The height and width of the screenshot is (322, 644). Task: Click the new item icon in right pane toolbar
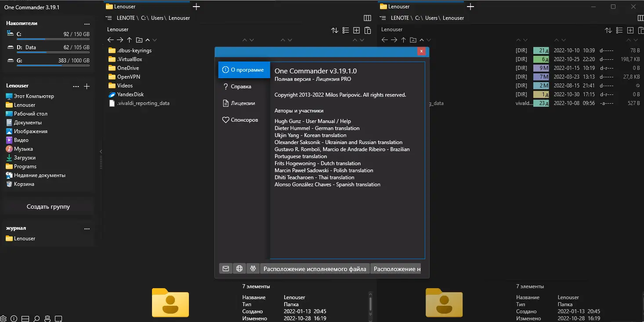point(630,30)
